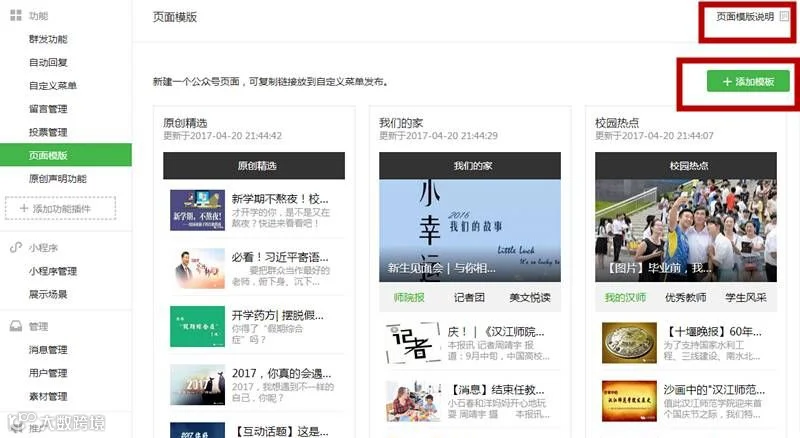Open 展示场景 in the sidebar
Screen dimensions: 800x438
[x=48, y=294]
